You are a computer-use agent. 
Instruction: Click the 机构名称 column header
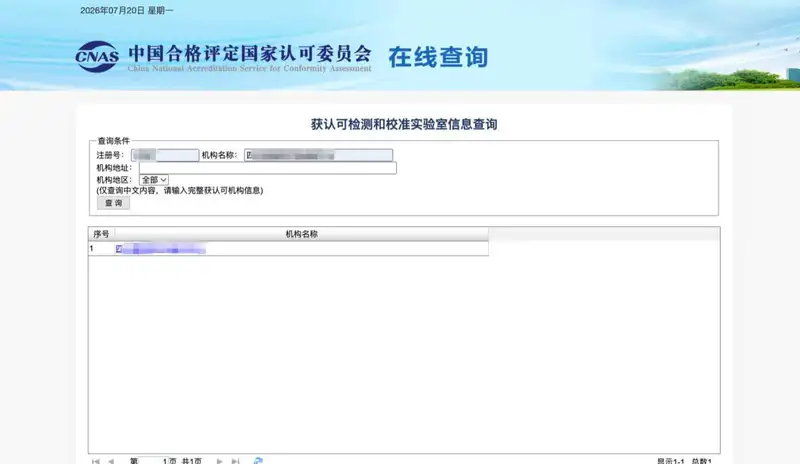(x=302, y=234)
